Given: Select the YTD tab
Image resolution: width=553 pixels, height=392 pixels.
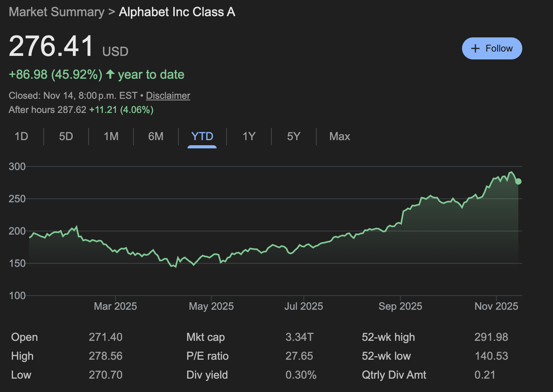Looking at the screenshot, I should [x=202, y=137].
